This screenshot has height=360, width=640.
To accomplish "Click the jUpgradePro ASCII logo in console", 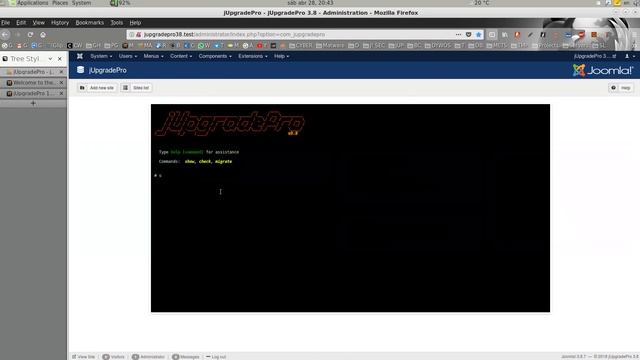I will click(x=230, y=123).
